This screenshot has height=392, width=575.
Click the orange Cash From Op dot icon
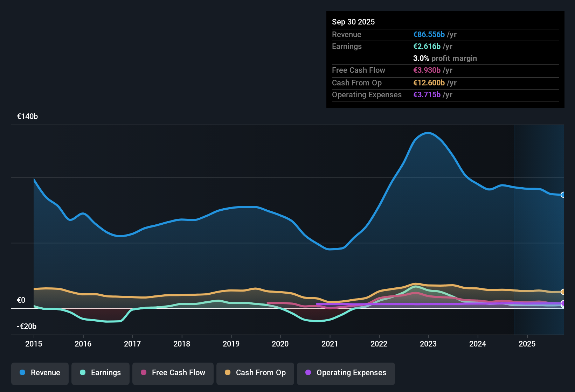point(228,373)
